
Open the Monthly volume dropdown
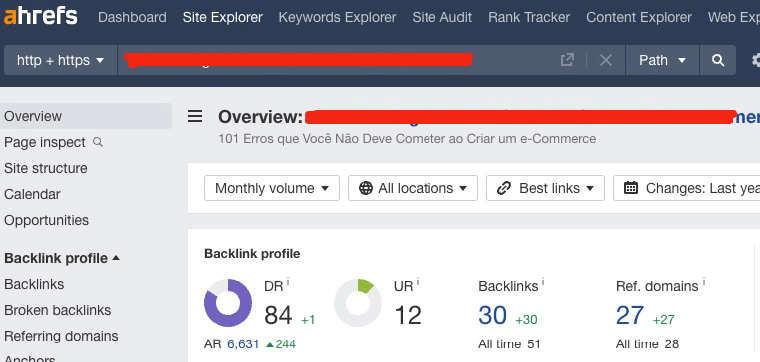point(272,188)
